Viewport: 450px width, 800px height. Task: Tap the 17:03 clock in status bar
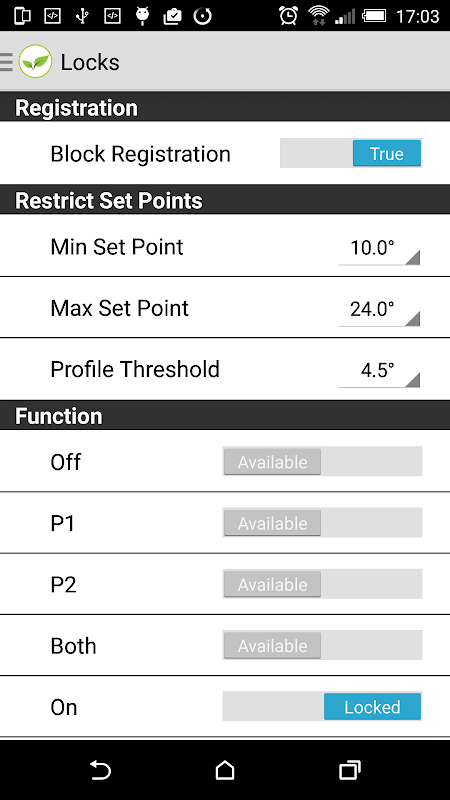click(417, 16)
